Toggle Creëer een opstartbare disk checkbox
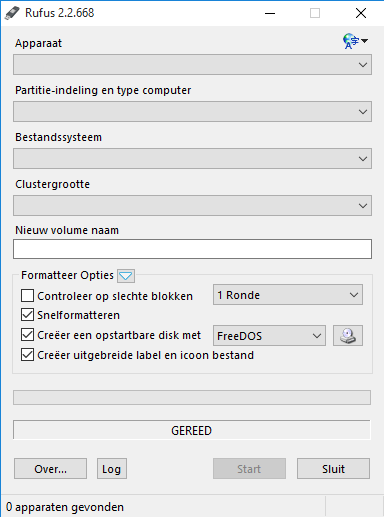This screenshot has width=384, height=517. click(x=27, y=335)
